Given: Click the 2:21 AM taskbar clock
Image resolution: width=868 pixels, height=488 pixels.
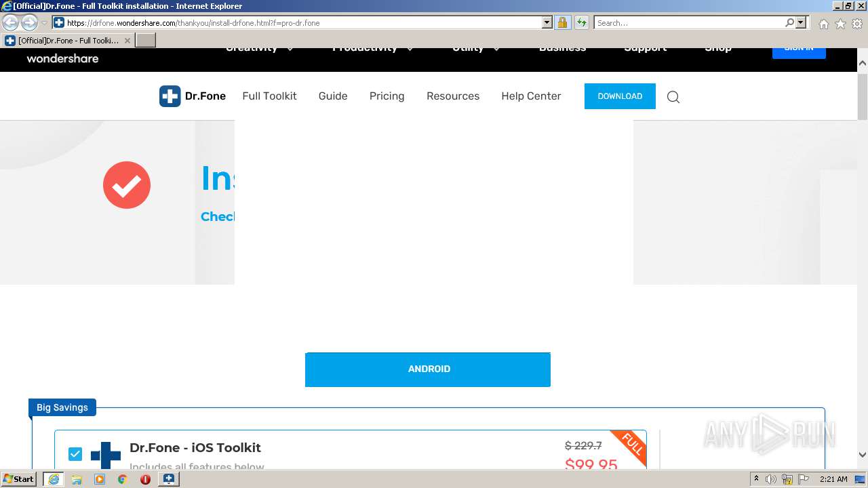Looking at the screenshot, I should coord(834,479).
